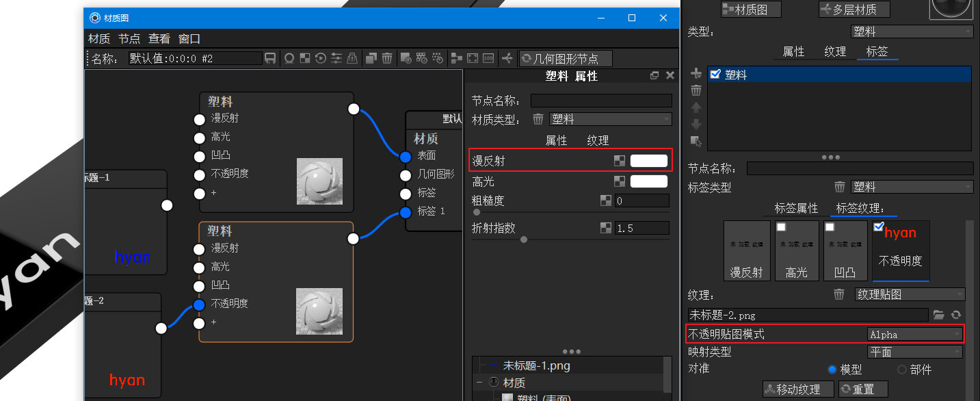
Task: Click the refresh icon next to texture path
Action: coord(955,315)
